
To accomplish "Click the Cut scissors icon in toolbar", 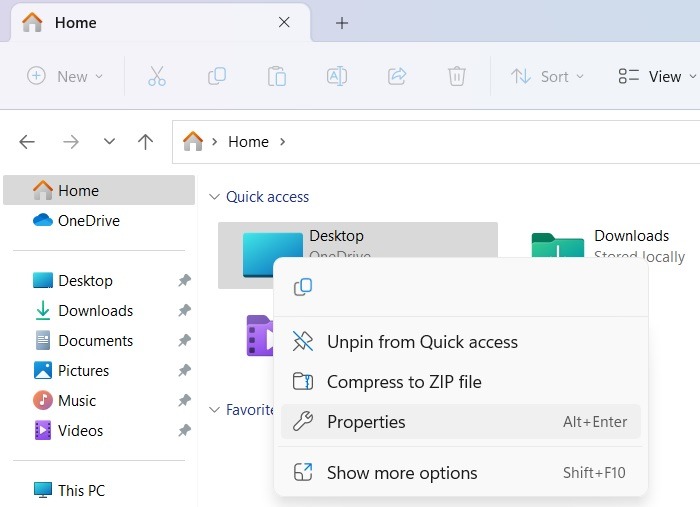I will point(157,76).
